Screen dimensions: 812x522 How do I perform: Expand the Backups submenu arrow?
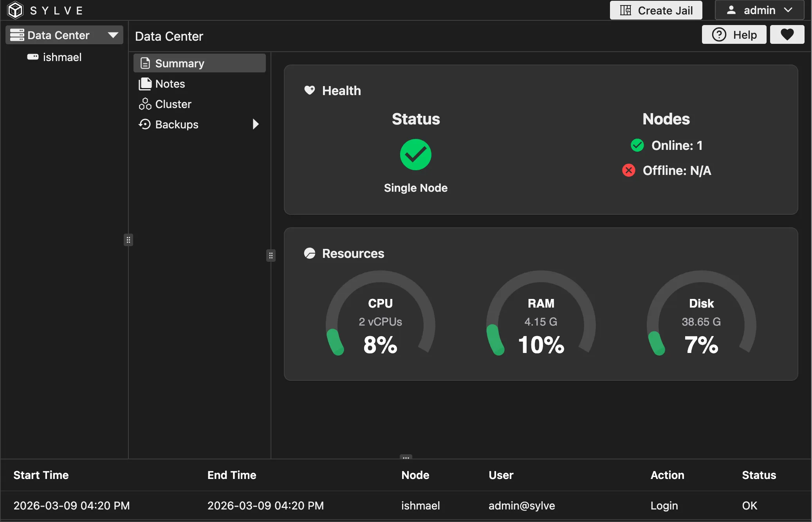pyautogui.click(x=256, y=124)
